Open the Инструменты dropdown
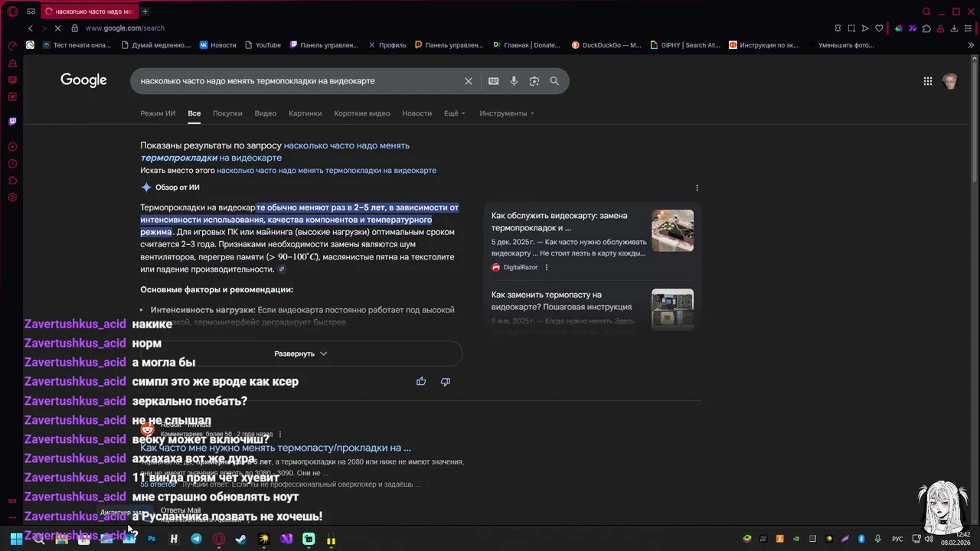 pyautogui.click(x=507, y=113)
